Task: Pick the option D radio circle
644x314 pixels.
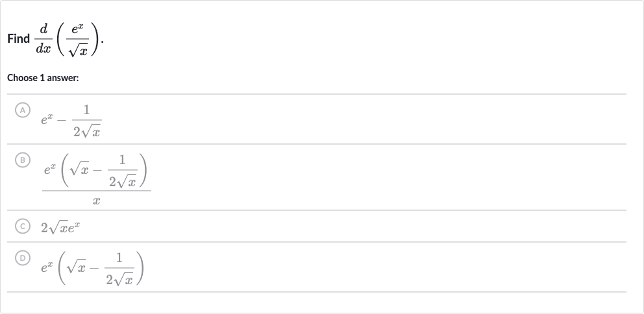Action: [x=23, y=258]
